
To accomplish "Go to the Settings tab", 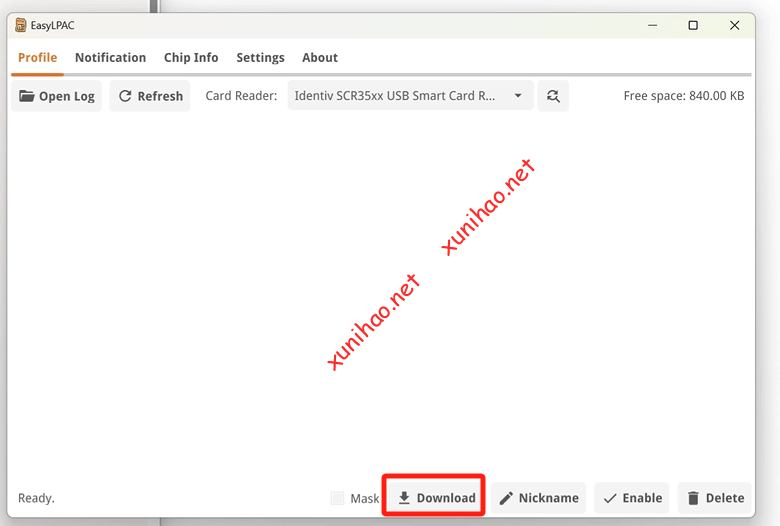I will point(260,58).
